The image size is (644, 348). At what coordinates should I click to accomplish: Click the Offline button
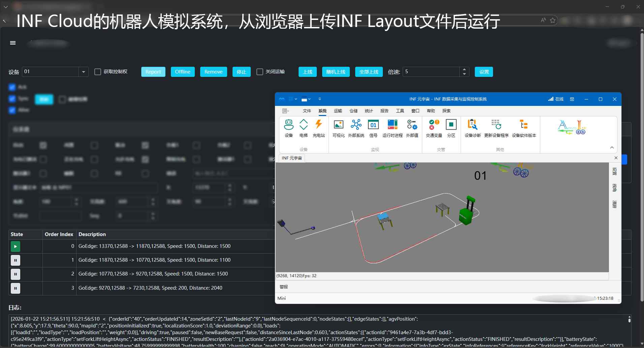(183, 72)
